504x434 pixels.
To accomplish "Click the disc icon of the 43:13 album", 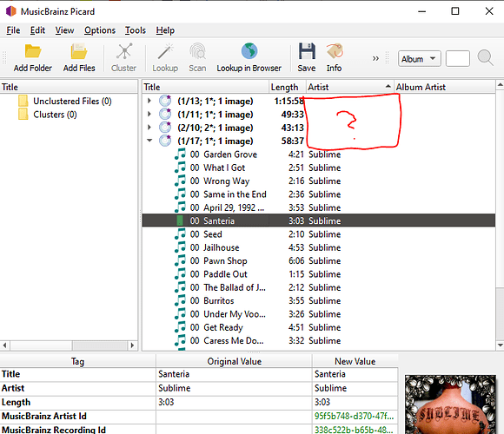I will pyautogui.click(x=165, y=128).
